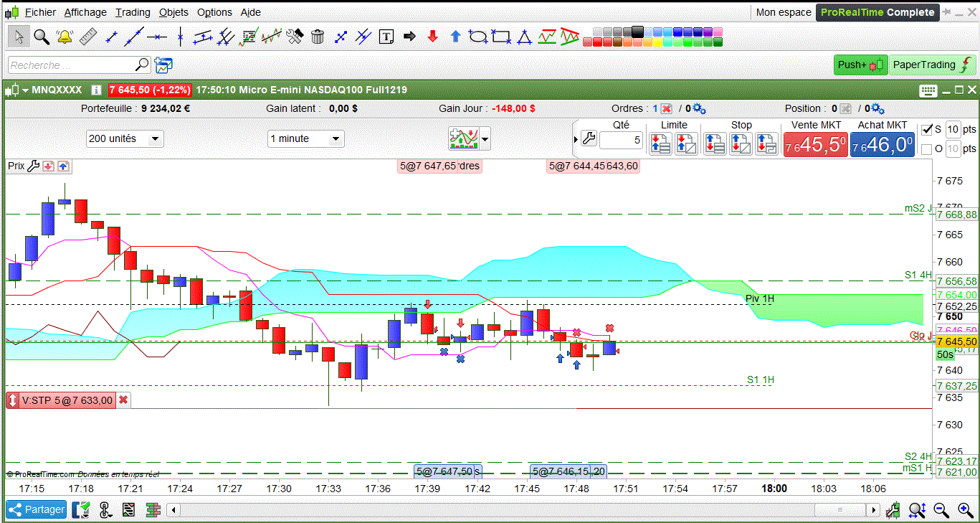980x523 pixels.
Task: Pick the ruler measurement tool
Action: (x=87, y=37)
